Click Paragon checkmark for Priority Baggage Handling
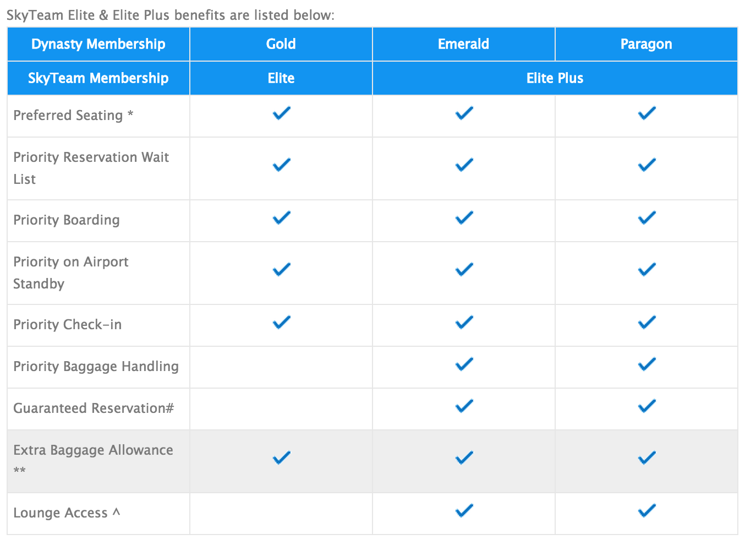 coord(647,364)
